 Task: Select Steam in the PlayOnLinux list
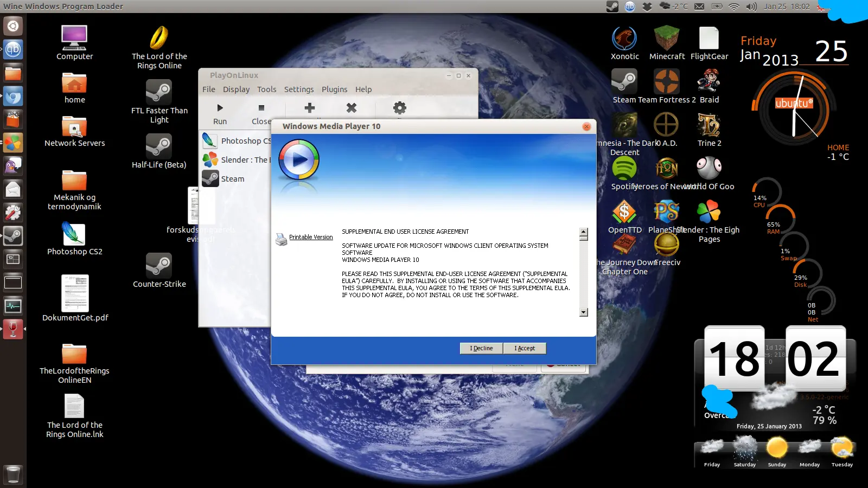pos(232,179)
